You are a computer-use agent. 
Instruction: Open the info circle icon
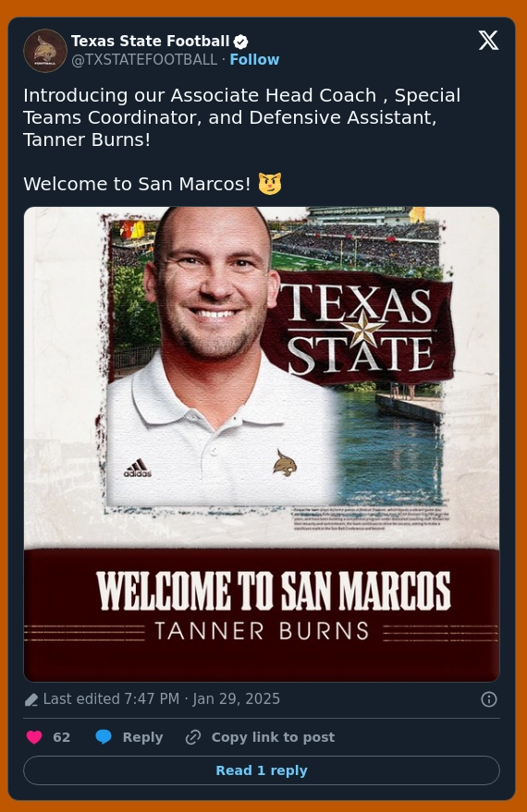pos(489,699)
